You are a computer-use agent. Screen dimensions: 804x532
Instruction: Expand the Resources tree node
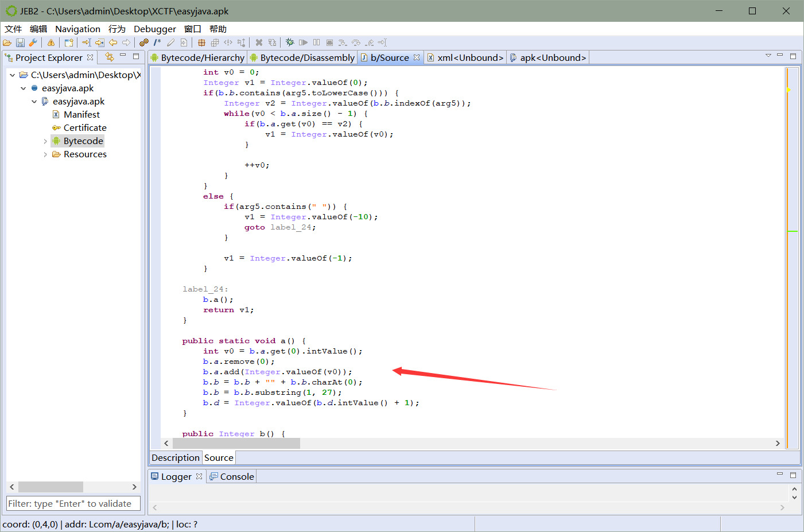45,154
